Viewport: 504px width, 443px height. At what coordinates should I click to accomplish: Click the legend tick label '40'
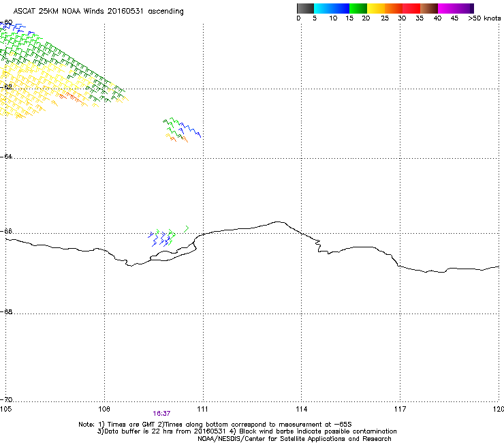[437, 18]
